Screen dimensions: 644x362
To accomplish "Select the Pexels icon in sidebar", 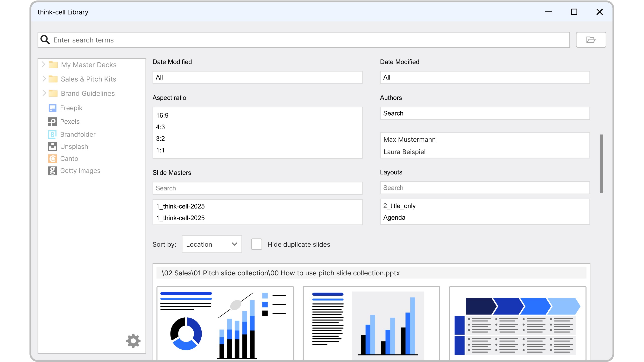I will click(52, 122).
